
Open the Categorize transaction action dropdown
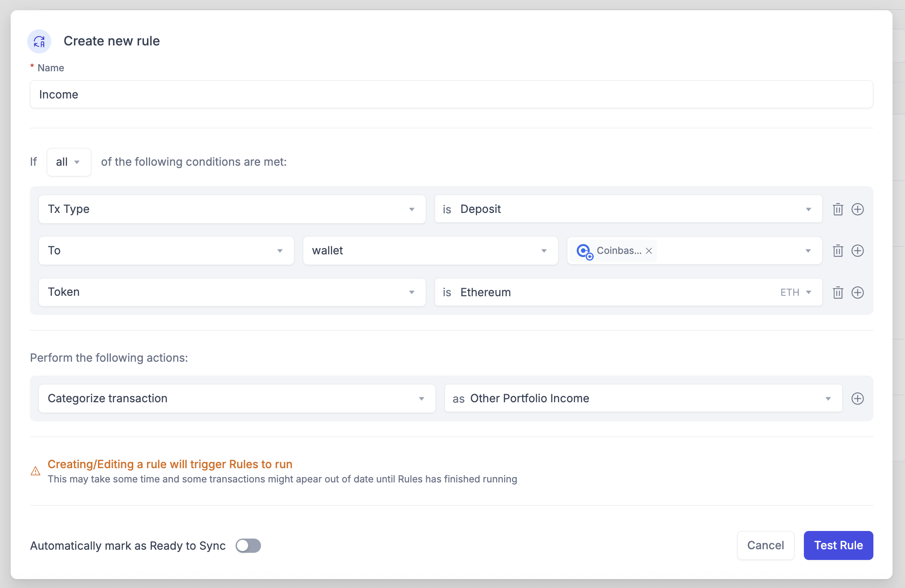coord(236,399)
